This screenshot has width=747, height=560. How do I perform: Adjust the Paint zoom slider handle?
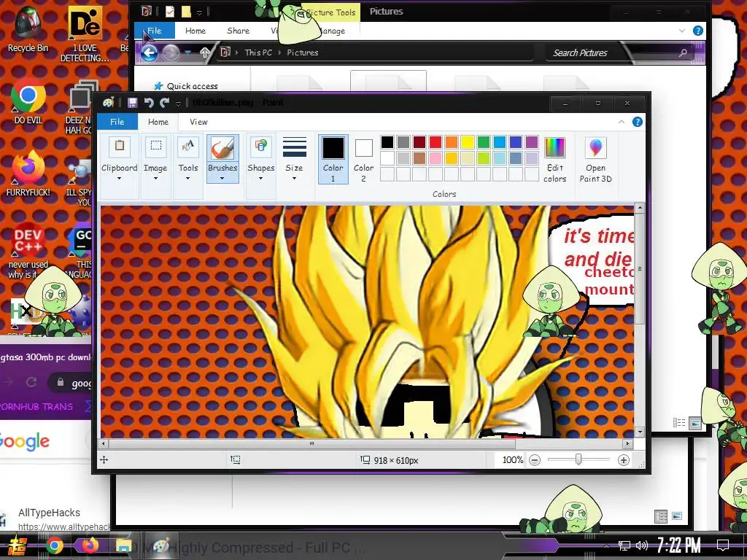pos(578,459)
